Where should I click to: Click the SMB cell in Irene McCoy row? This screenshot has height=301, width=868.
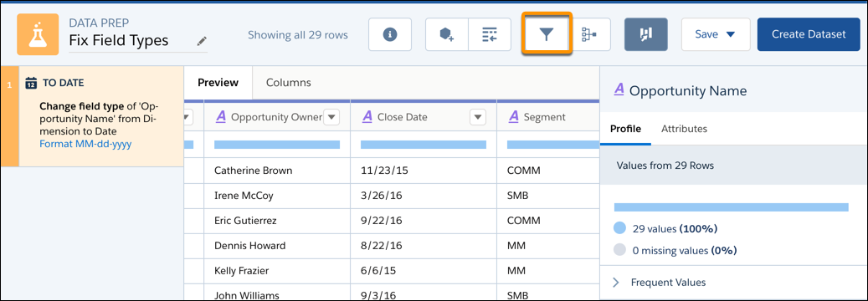click(548, 196)
